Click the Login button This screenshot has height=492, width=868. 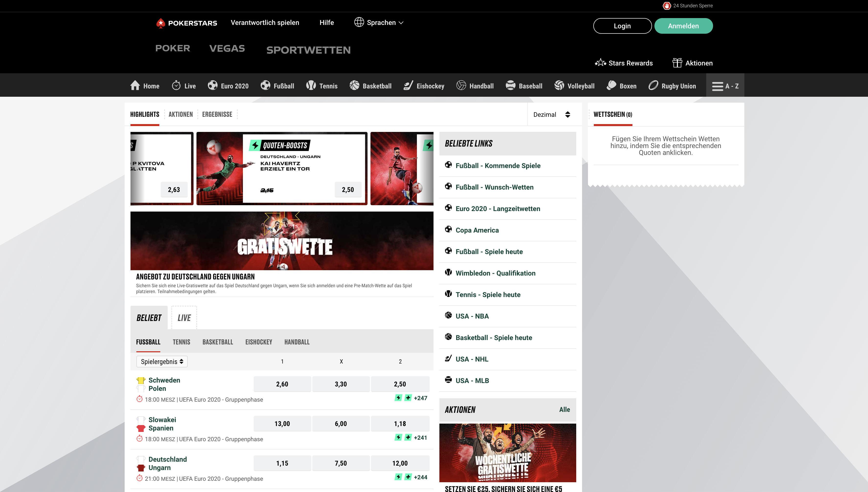622,26
